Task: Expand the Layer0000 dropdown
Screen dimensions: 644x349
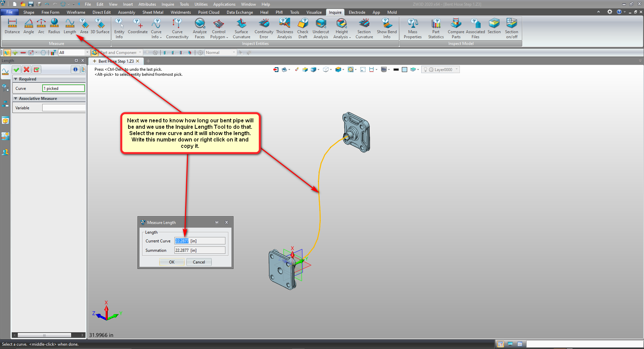Action: pyautogui.click(x=457, y=70)
